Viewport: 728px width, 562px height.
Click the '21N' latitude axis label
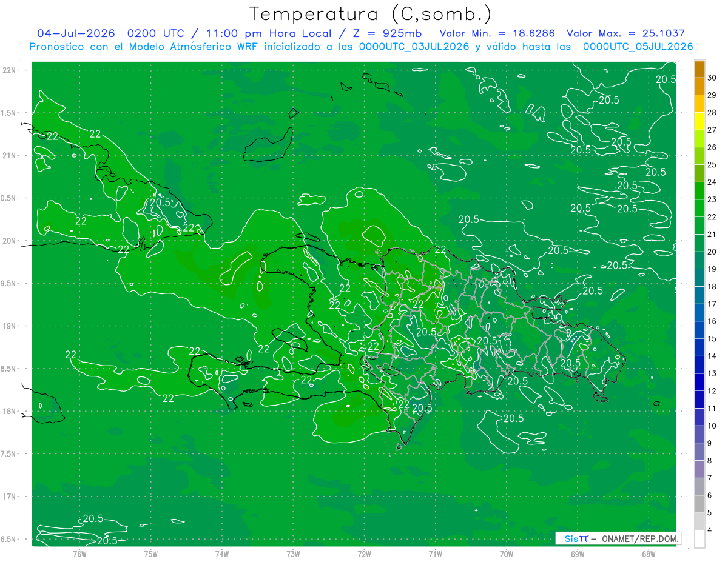click(x=9, y=155)
